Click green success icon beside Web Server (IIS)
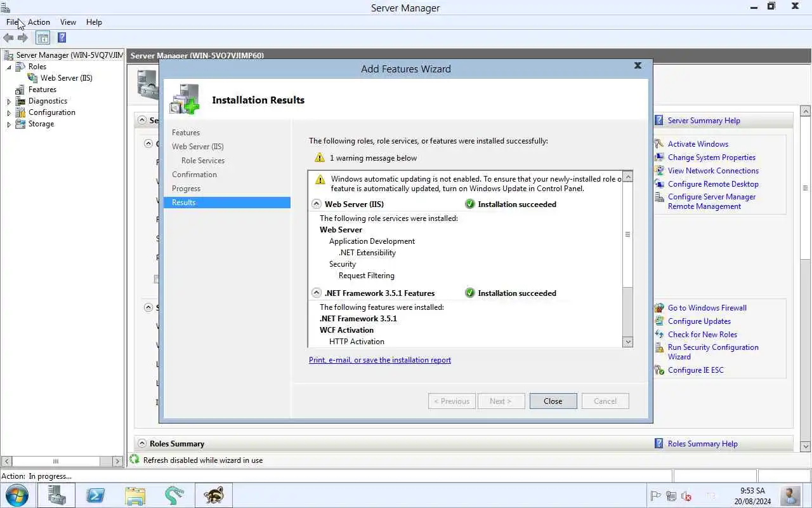812x508 pixels. coord(469,204)
